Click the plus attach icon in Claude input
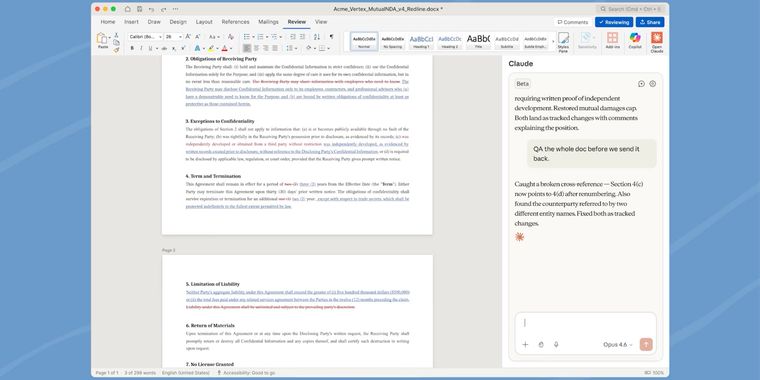This screenshot has width=760, height=380. tap(525, 345)
